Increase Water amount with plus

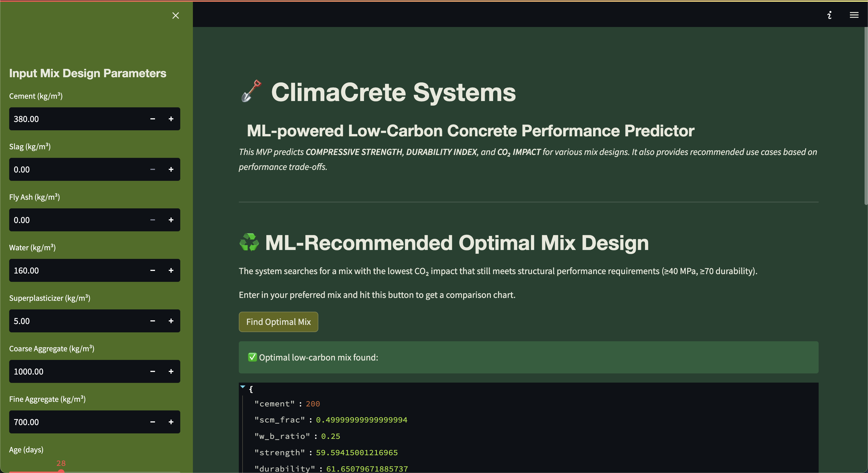(171, 271)
